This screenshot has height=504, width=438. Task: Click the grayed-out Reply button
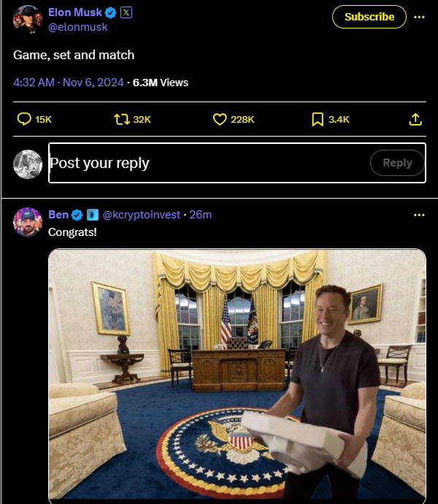(397, 163)
